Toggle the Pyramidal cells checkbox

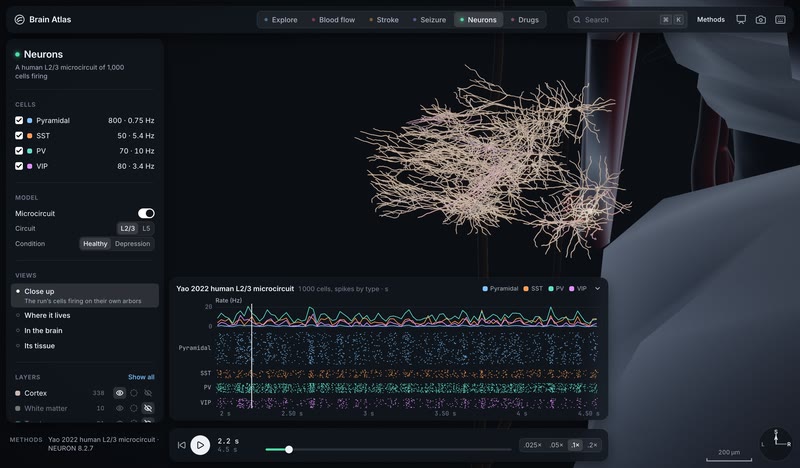point(19,120)
